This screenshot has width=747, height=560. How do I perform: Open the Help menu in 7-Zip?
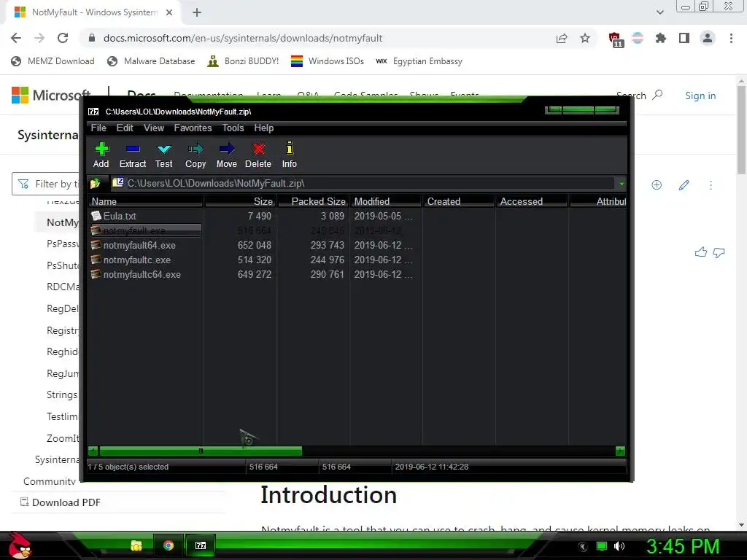click(264, 128)
